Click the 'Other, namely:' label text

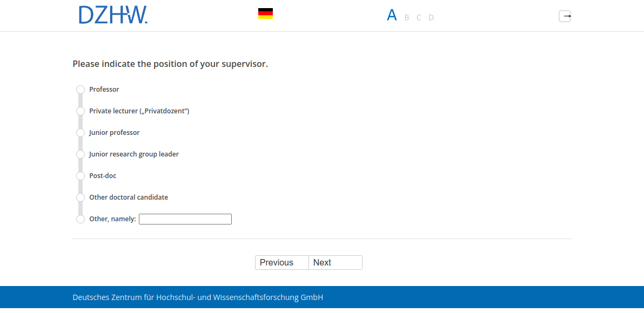[112, 219]
